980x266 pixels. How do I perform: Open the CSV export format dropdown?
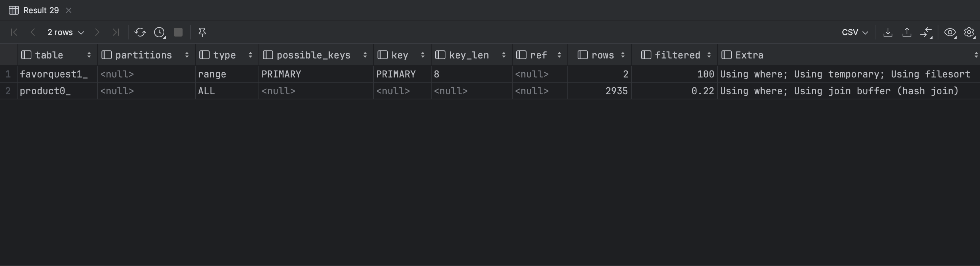(x=855, y=33)
